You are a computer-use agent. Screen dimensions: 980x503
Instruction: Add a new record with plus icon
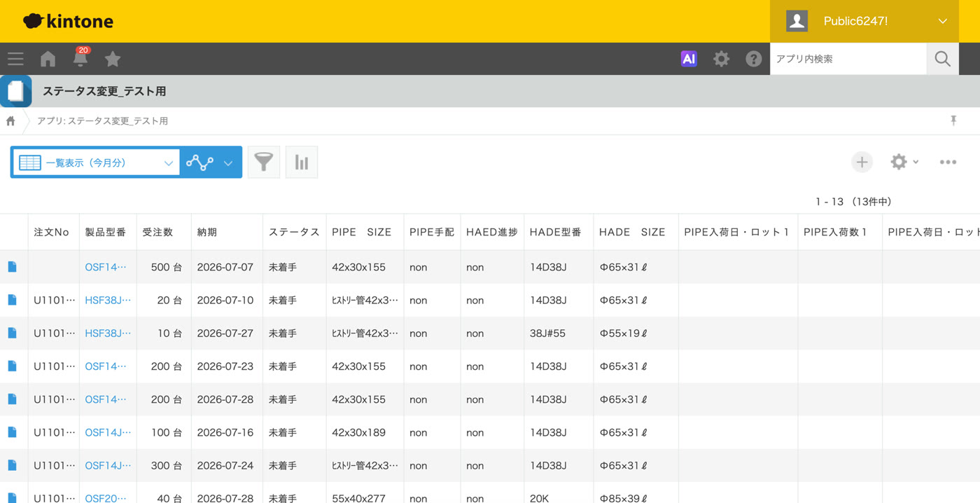(x=862, y=162)
